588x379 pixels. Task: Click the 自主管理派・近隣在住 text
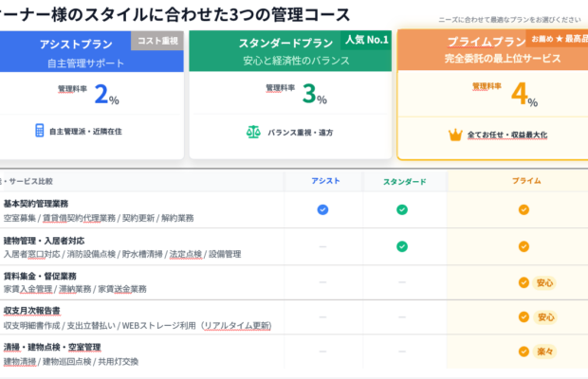click(85, 132)
